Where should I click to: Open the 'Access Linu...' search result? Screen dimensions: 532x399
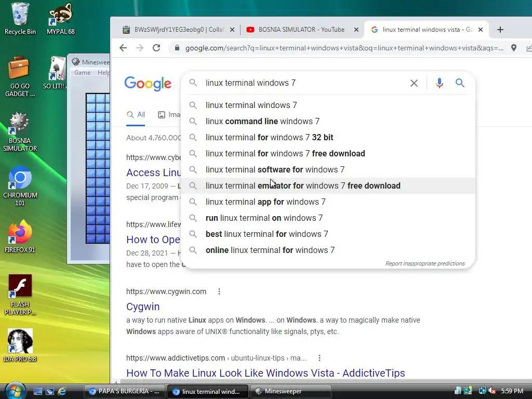pos(153,172)
